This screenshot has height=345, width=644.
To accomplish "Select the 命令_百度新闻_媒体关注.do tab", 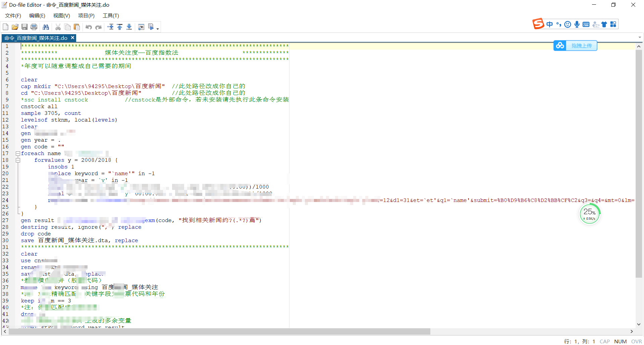I will pos(36,38).
